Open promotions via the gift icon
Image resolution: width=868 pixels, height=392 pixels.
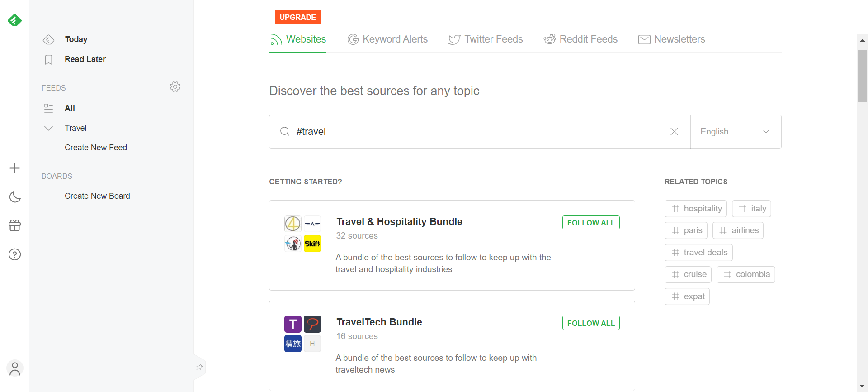click(x=14, y=225)
